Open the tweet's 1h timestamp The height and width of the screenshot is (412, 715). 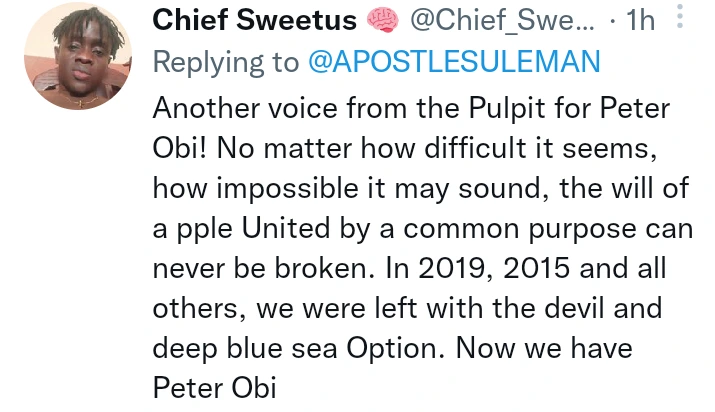pyautogui.click(x=639, y=21)
